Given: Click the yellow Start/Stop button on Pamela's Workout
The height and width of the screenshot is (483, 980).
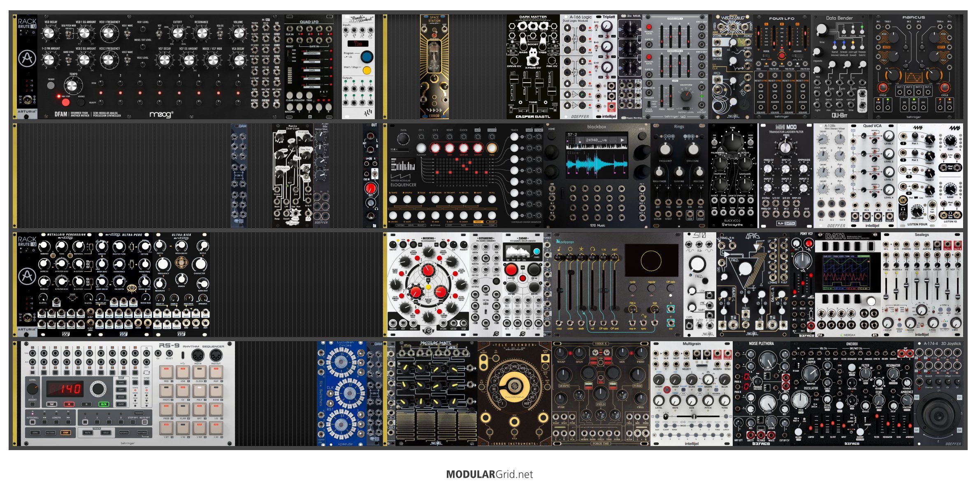Looking at the screenshot, I should [x=367, y=70].
